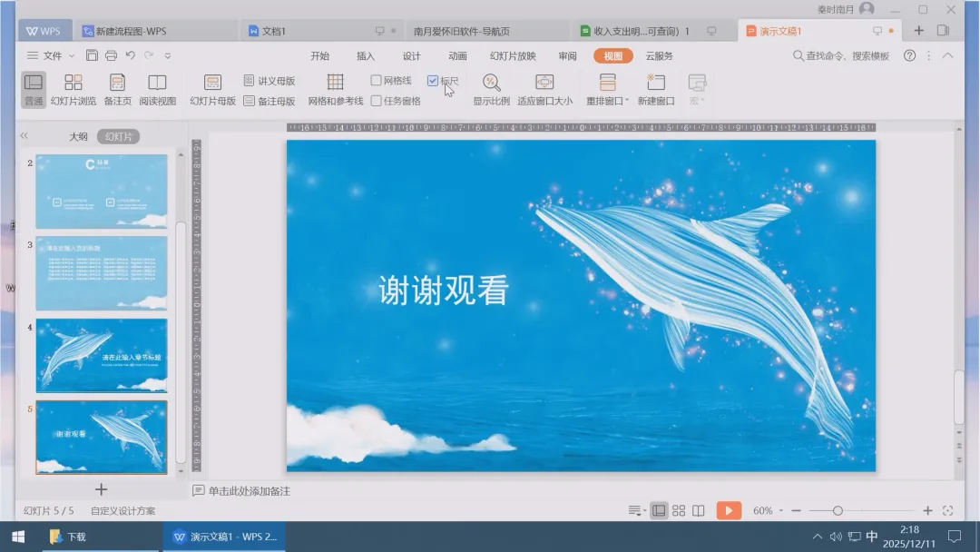Uncheck the Ruler (标尺) checkbox

433,81
